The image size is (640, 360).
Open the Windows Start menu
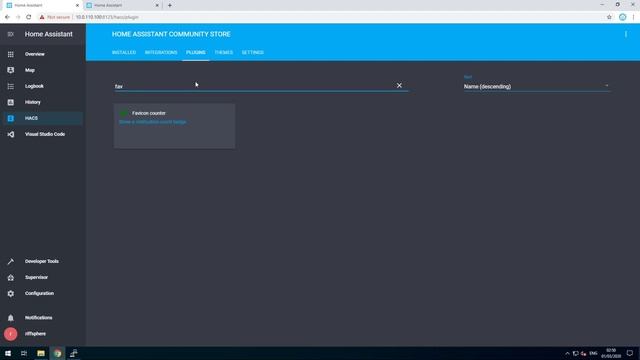point(8,353)
